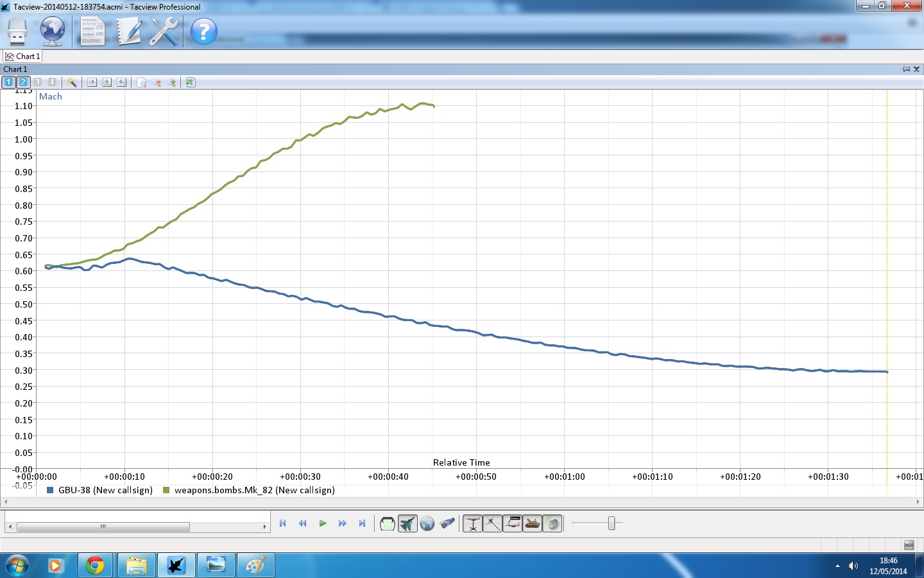Show hidden tray icons arrow
The height and width of the screenshot is (578, 924).
837,566
